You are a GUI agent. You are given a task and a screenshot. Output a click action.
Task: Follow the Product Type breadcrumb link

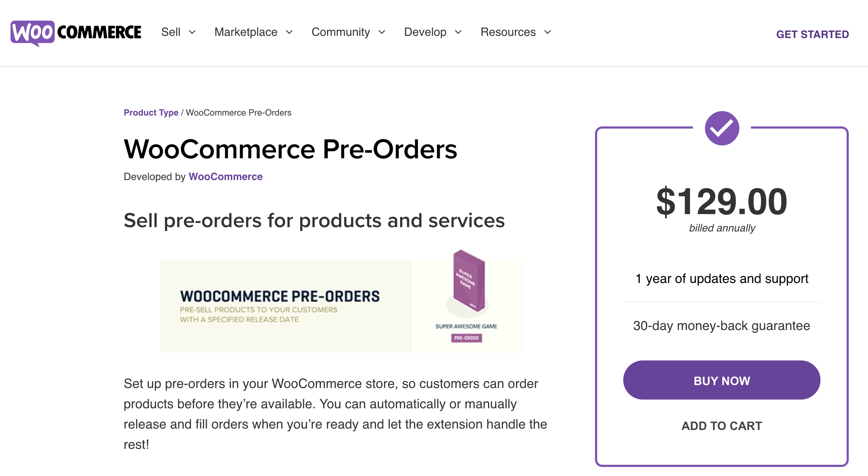pyautogui.click(x=151, y=113)
